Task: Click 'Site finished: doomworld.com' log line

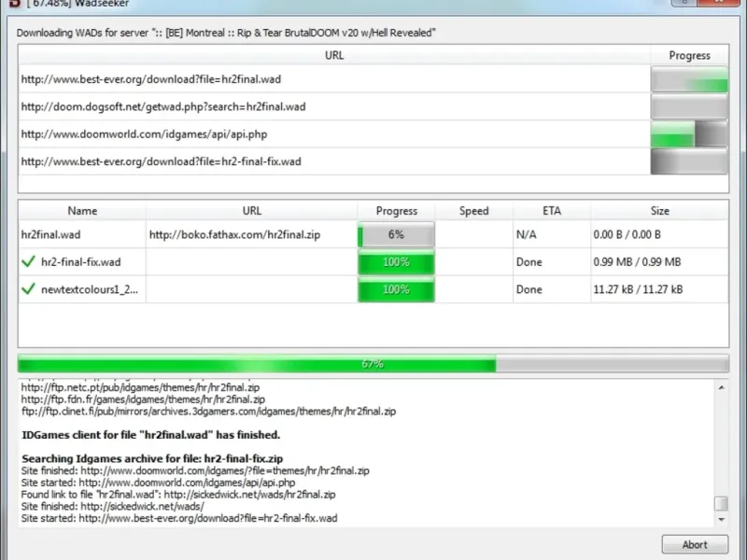Action: pyautogui.click(x=195, y=470)
